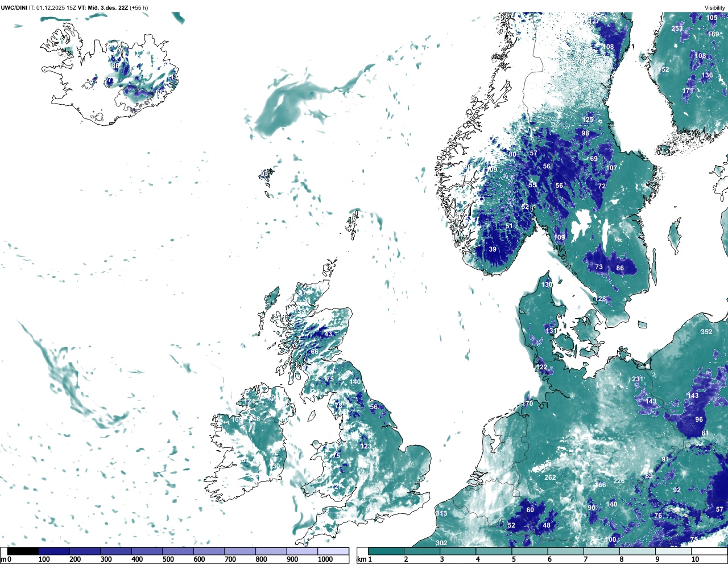Click the black 0–100 m legend swatch

(23, 551)
